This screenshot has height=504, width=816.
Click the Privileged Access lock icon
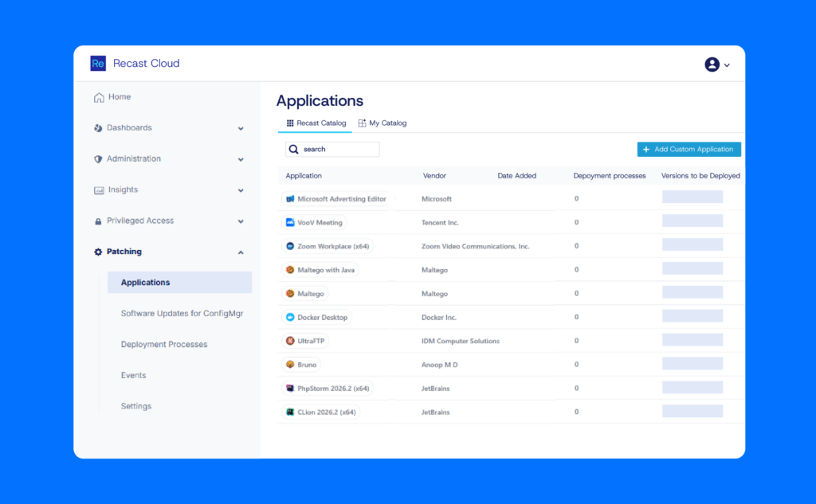pos(98,221)
